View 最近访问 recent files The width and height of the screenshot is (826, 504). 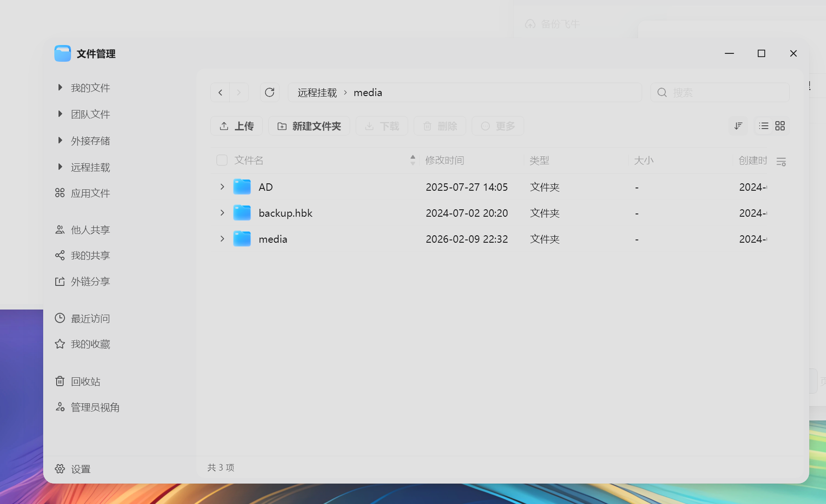click(90, 318)
